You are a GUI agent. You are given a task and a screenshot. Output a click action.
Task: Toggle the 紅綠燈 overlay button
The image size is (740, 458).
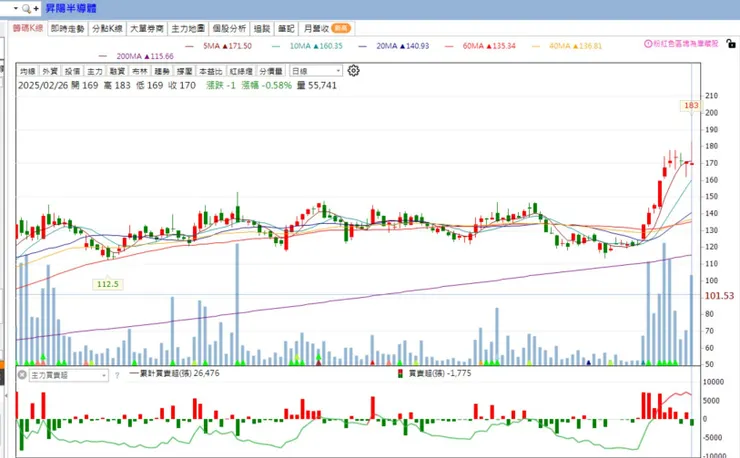[241, 71]
